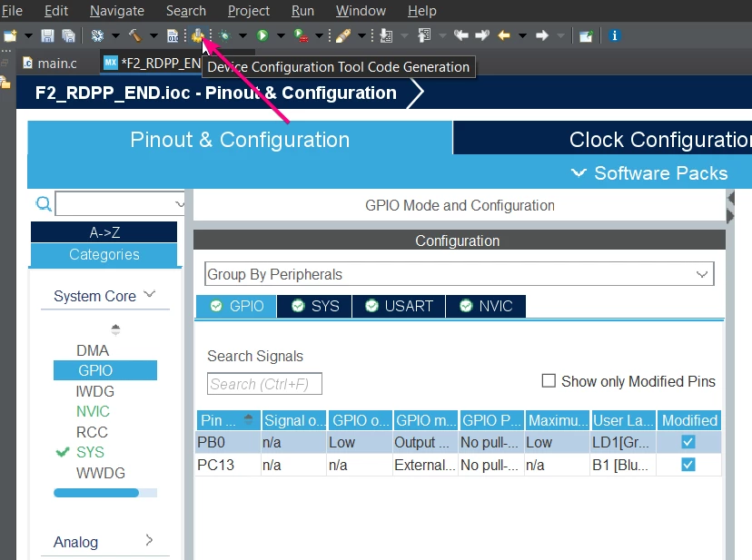Click the Forward arrow icon
This screenshot has width=752, height=560.
pyautogui.click(x=542, y=35)
